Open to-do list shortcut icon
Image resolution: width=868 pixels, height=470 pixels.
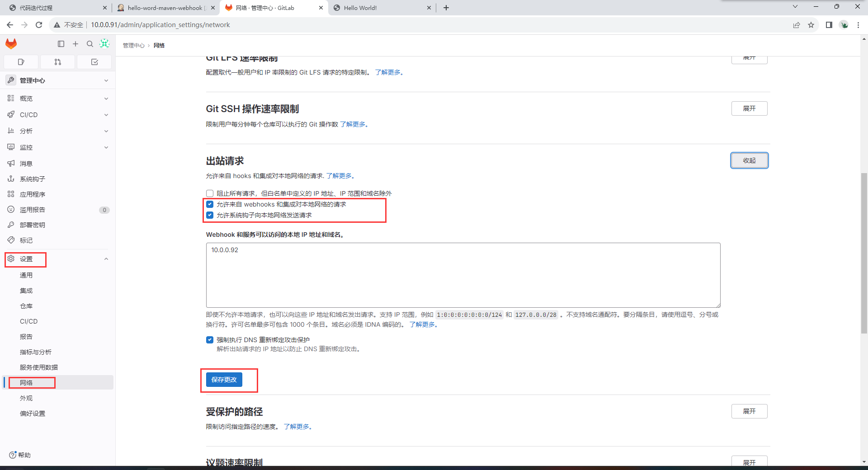click(94, 62)
